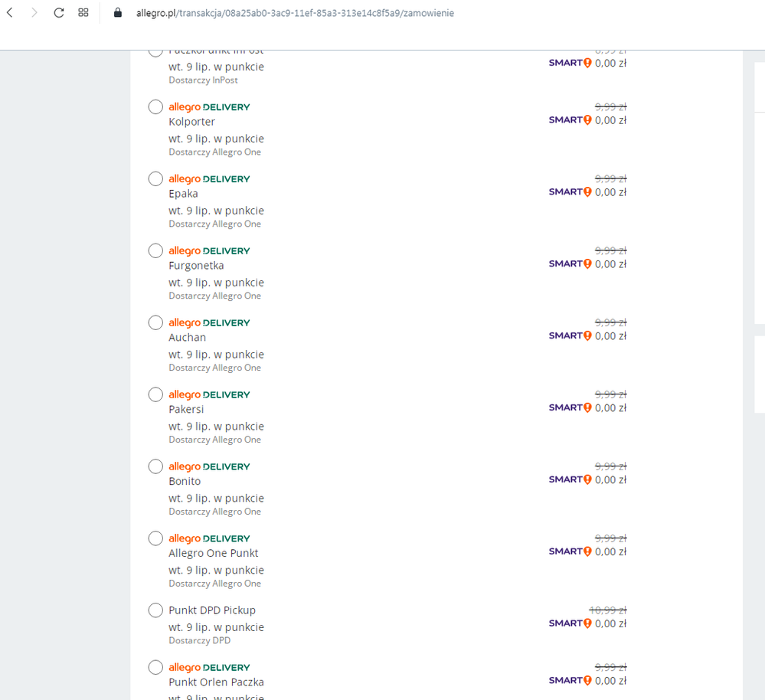Click the SMART badge in the Kolporter row
Screen dimensions: 765x700
tap(570, 120)
